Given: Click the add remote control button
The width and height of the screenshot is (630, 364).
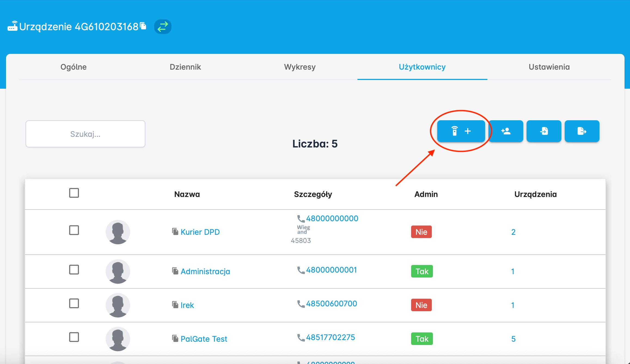Looking at the screenshot, I should tap(461, 131).
